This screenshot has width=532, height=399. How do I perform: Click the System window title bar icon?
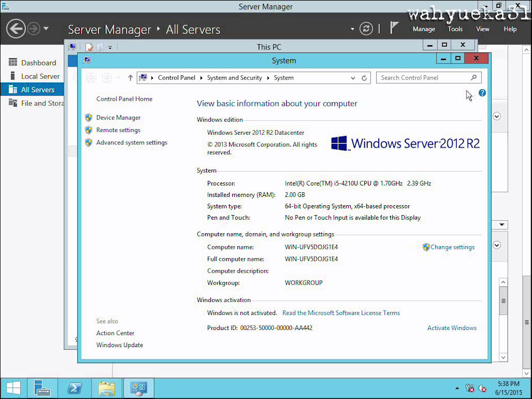(87, 60)
